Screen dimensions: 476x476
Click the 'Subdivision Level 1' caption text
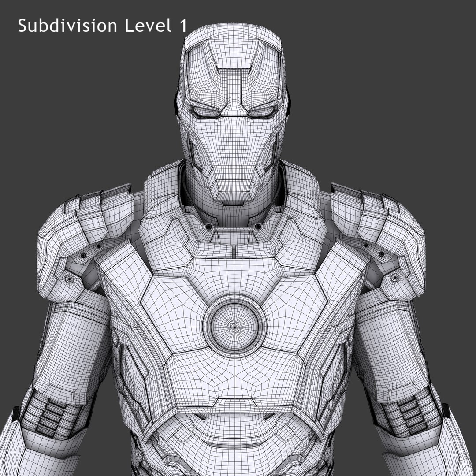[102, 26]
